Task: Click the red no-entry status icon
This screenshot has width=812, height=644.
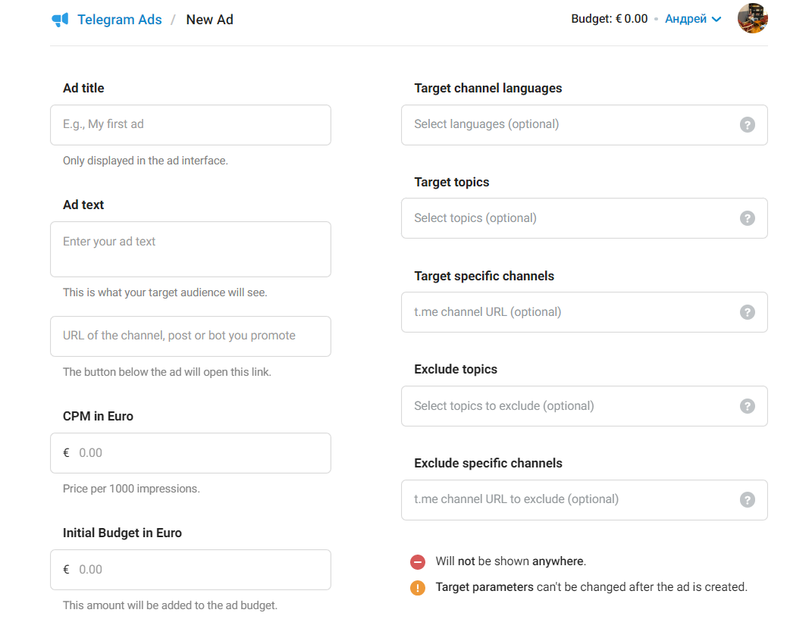Action: coord(418,562)
